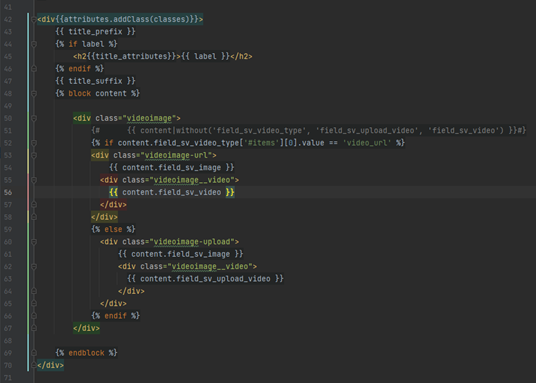Collapse the fold at div attributes.addClass line 42
Viewport: 536px width, 383px height.
click(34, 19)
